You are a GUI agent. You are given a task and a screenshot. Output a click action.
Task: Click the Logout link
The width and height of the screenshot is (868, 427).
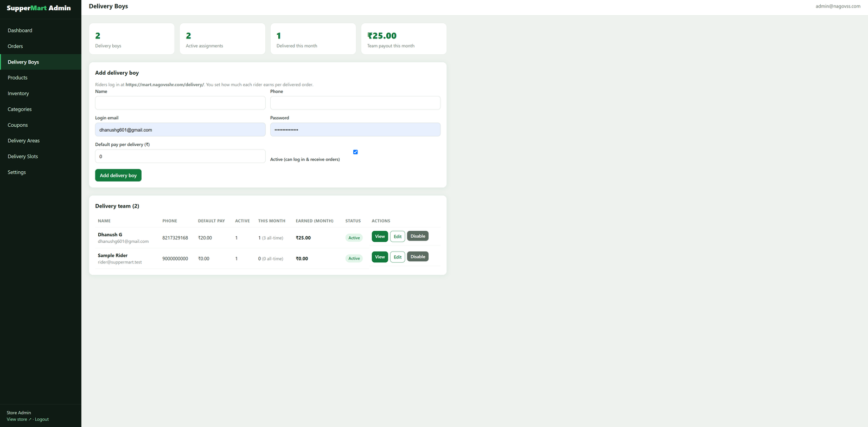[x=42, y=419]
